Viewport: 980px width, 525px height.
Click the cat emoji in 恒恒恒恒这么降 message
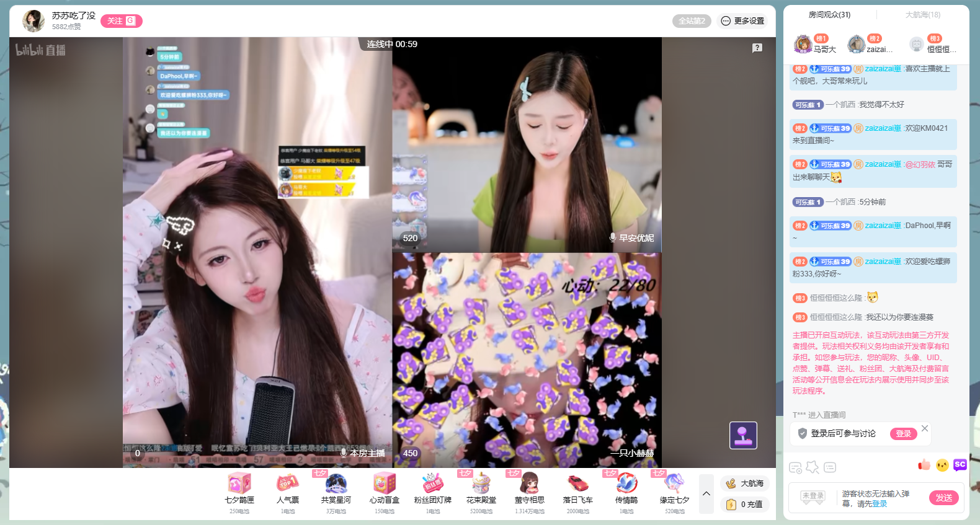873,298
